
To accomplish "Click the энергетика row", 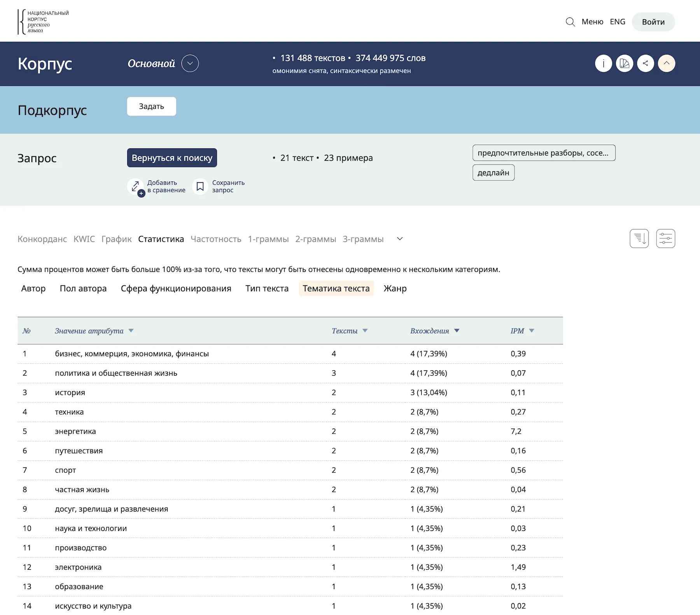I will point(290,432).
